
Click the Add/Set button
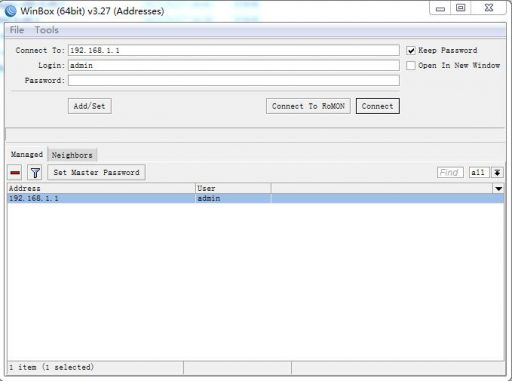click(89, 106)
